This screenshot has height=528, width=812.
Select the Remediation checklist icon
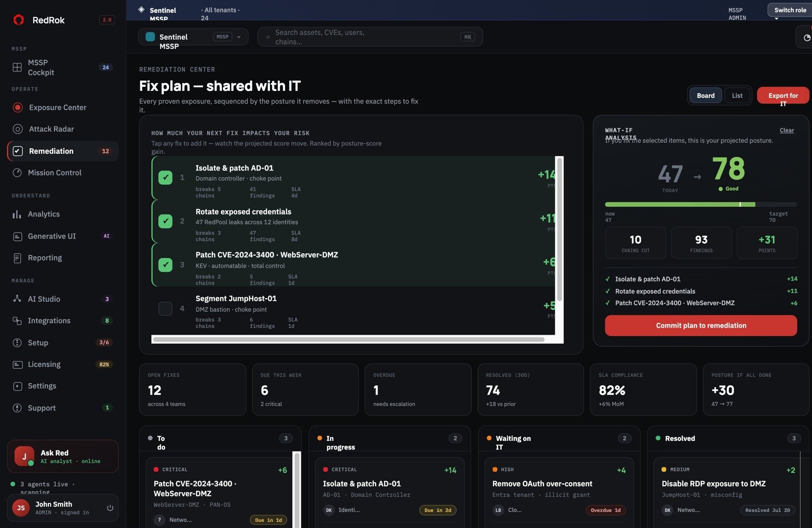point(18,151)
